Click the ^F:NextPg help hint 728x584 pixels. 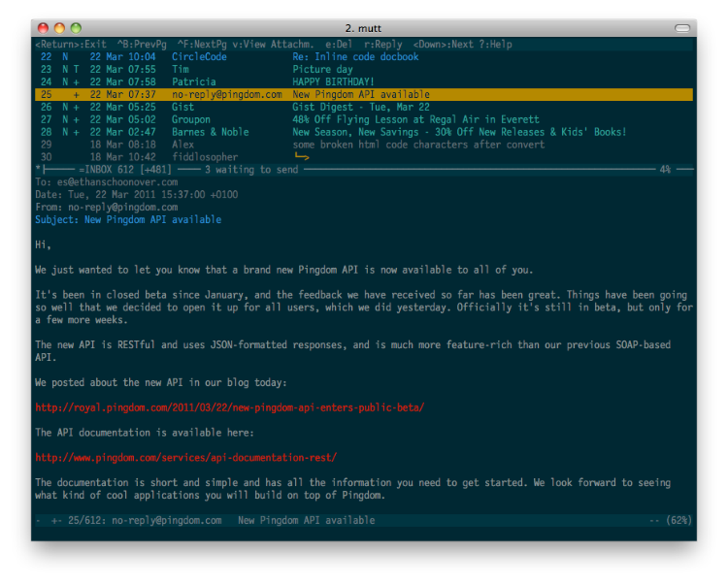pos(202,44)
